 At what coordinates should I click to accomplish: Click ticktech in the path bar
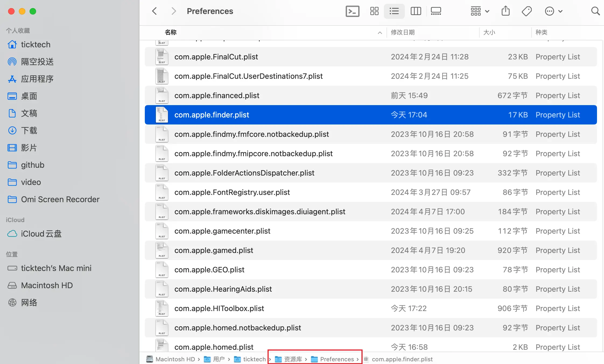click(250, 359)
